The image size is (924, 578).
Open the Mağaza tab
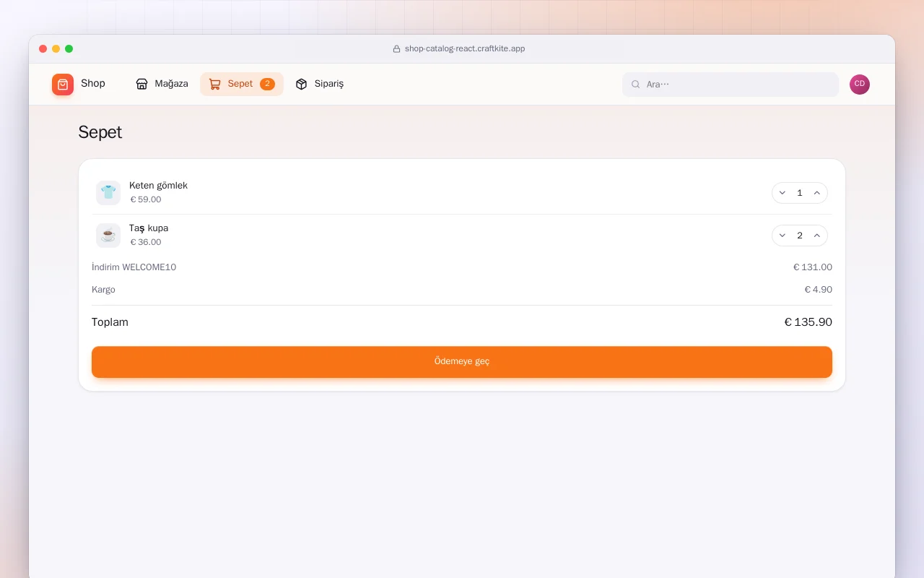(162, 84)
